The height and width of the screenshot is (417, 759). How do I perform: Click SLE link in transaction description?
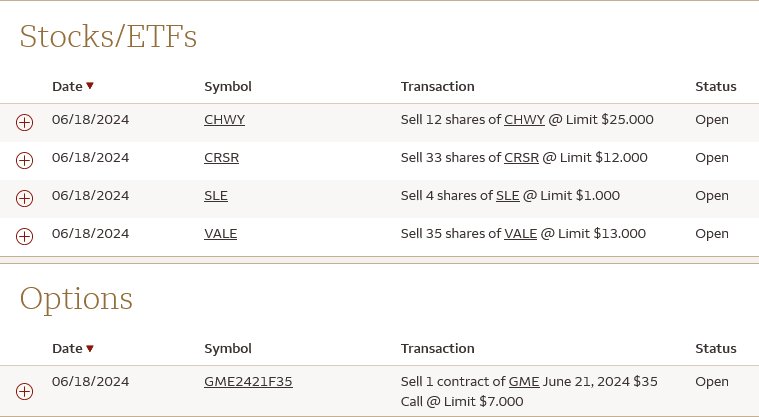[x=508, y=196]
